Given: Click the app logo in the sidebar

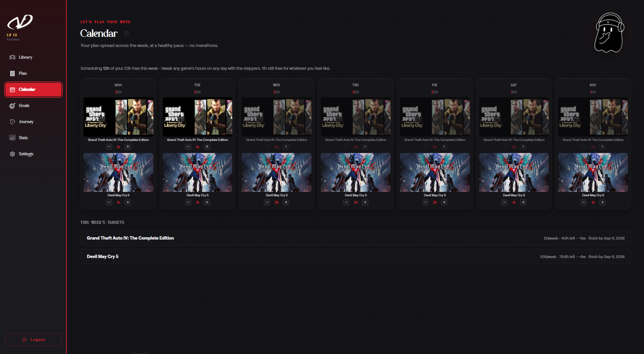Looking at the screenshot, I should click(20, 22).
